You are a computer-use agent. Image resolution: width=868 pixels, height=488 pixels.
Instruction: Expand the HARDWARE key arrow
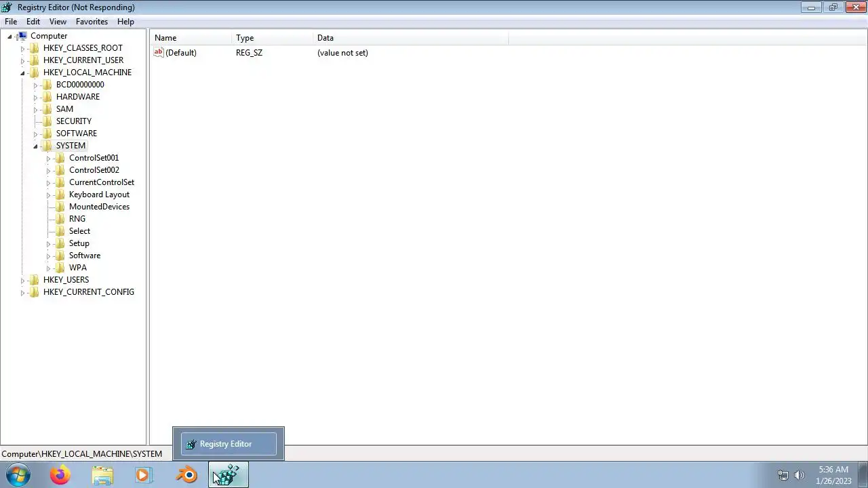click(35, 98)
